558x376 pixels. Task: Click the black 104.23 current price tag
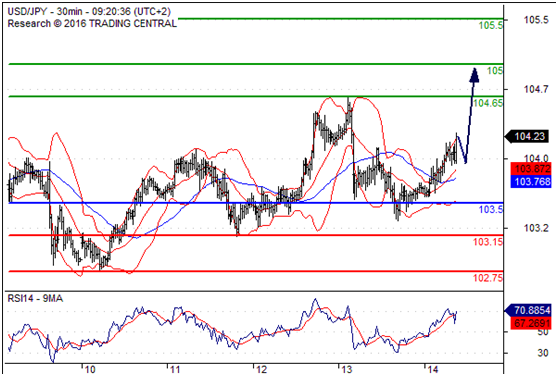click(x=527, y=136)
